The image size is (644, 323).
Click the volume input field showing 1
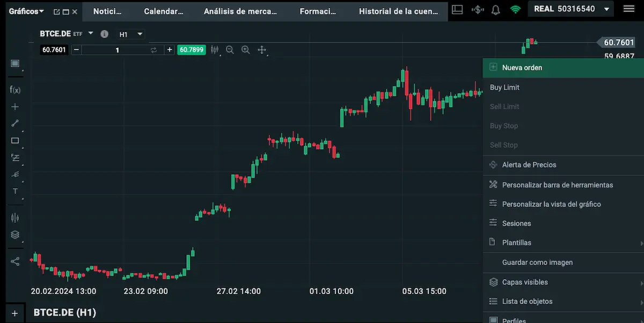(118, 50)
